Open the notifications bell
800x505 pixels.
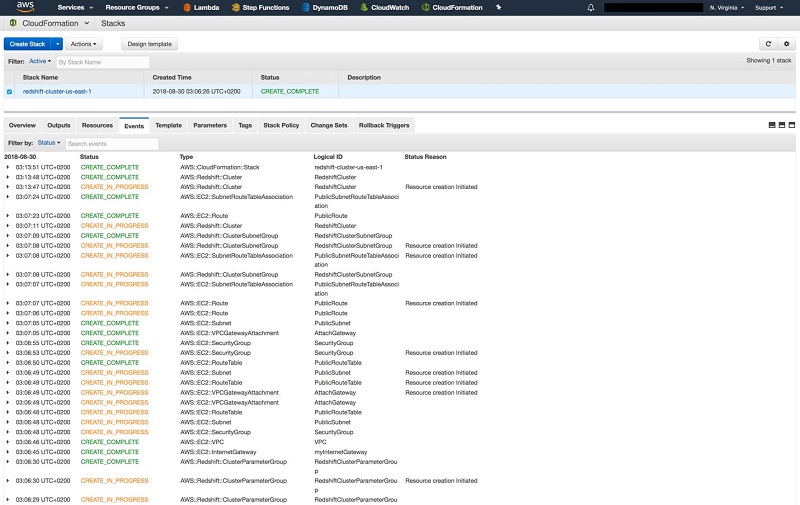point(591,8)
